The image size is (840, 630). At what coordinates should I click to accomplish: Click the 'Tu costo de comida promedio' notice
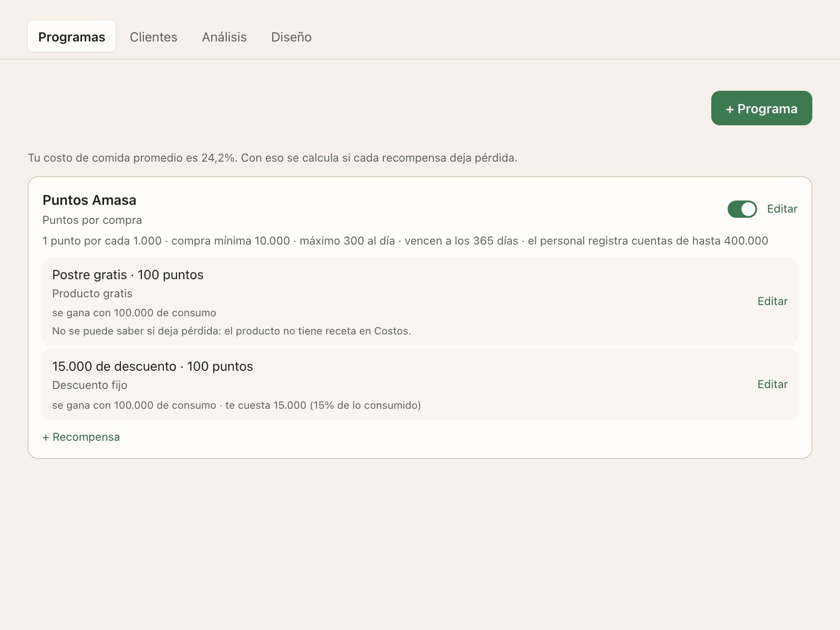[273, 158]
